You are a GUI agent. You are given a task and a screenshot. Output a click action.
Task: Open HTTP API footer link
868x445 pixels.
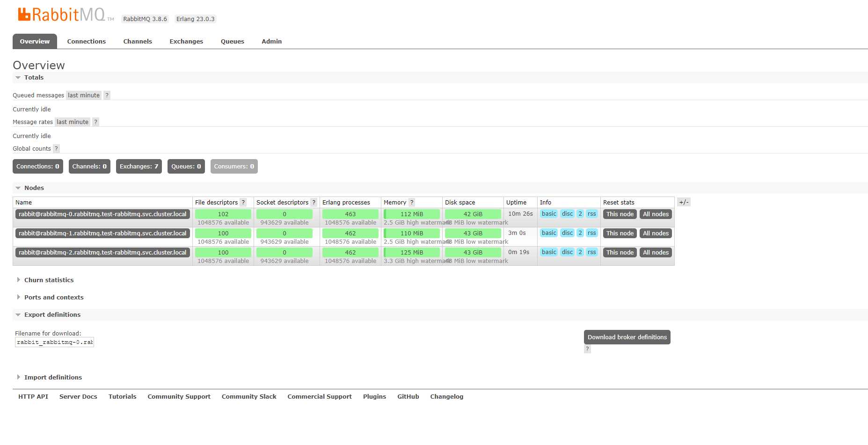[33, 397]
